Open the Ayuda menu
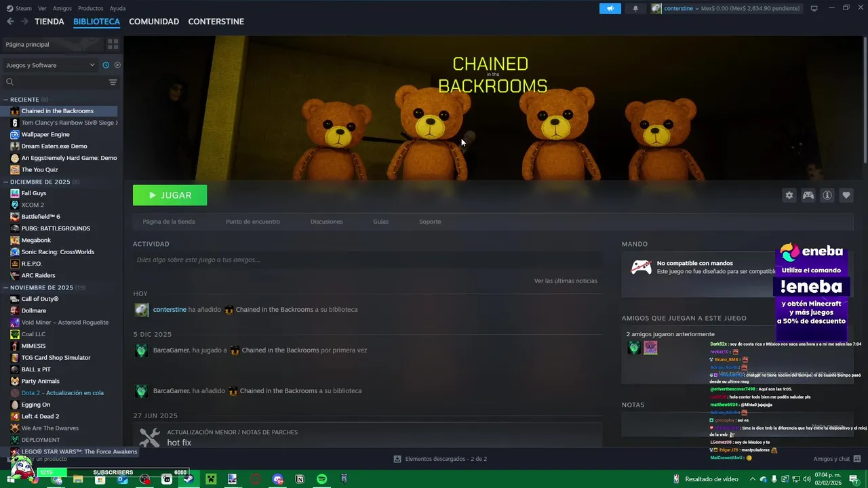The image size is (868, 488). click(117, 8)
